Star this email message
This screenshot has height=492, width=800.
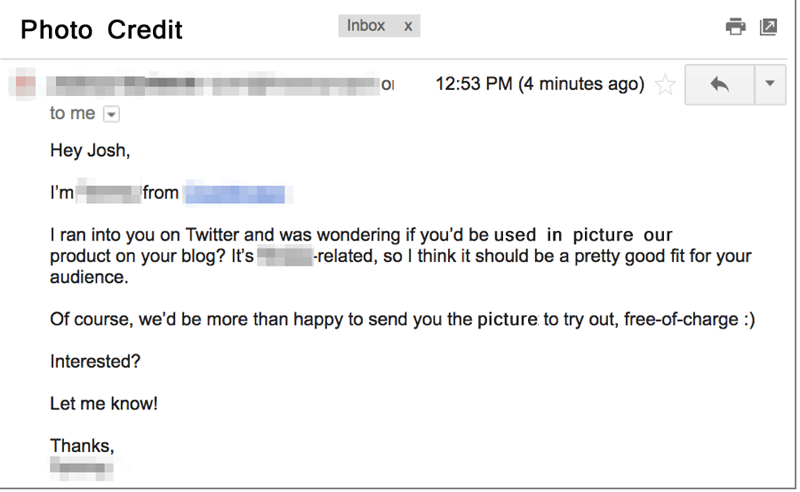pyautogui.click(x=665, y=85)
